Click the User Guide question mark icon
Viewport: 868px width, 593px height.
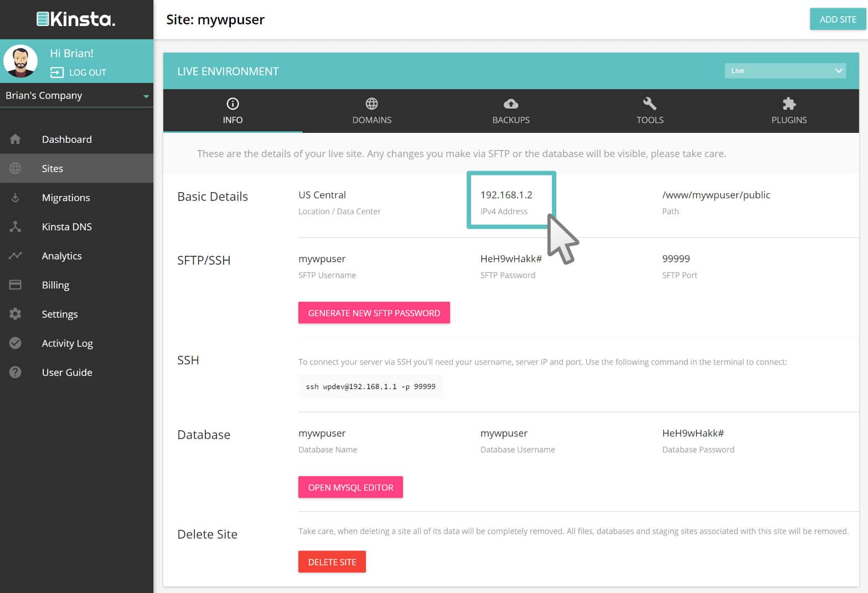(15, 372)
